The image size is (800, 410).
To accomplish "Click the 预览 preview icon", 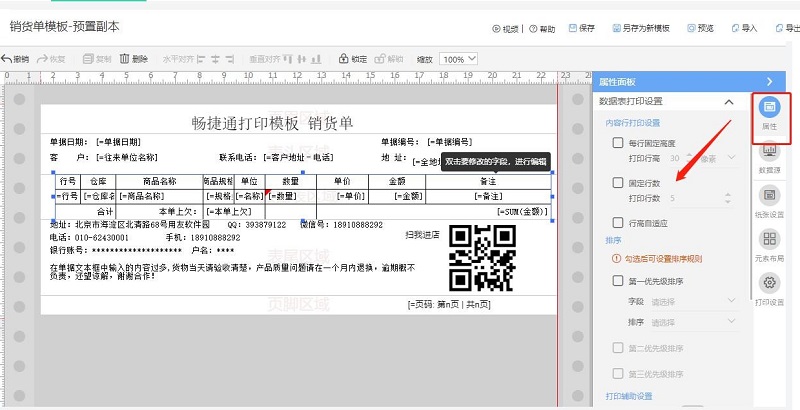I will click(x=691, y=28).
